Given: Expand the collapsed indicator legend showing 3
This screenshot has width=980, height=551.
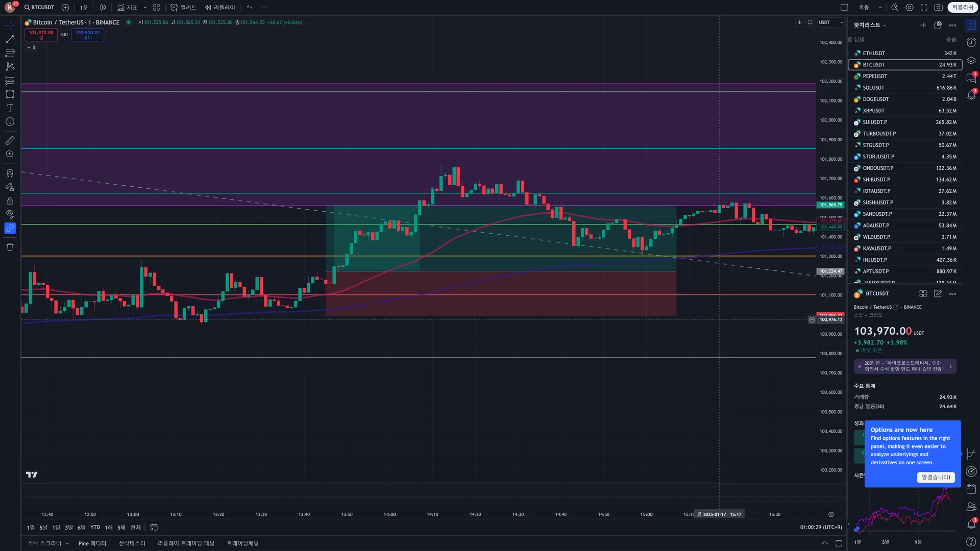Looking at the screenshot, I should pyautogui.click(x=31, y=47).
